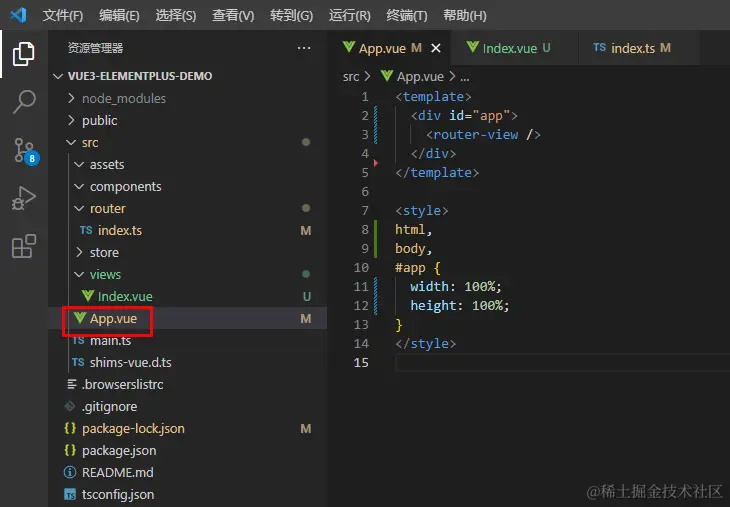The height and width of the screenshot is (507, 730).
Task: Collapse the router folder
Action: pyautogui.click(x=79, y=208)
